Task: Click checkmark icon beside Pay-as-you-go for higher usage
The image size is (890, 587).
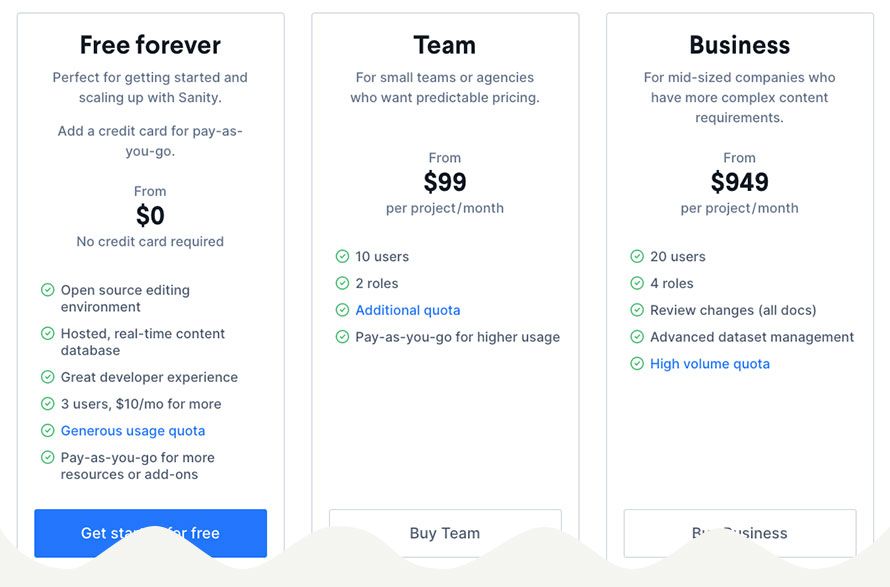Action: pyautogui.click(x=342, y=337)
